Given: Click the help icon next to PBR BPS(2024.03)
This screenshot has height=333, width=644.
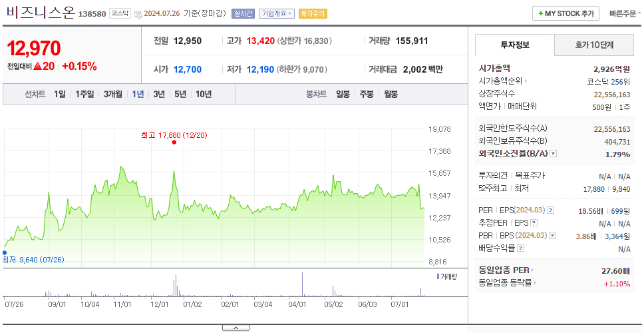Looking at the screenshot, I should 553,236.
